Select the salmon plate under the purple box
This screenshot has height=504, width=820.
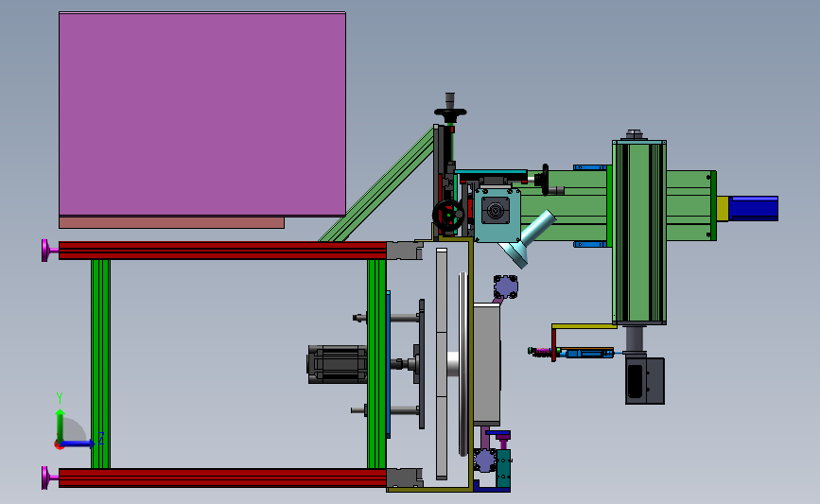(171, 223)
